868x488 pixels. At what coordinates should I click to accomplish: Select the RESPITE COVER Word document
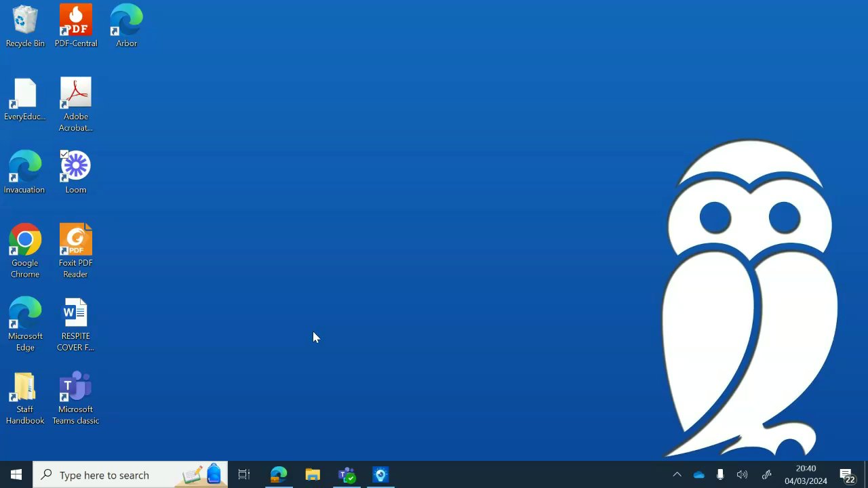76,325
